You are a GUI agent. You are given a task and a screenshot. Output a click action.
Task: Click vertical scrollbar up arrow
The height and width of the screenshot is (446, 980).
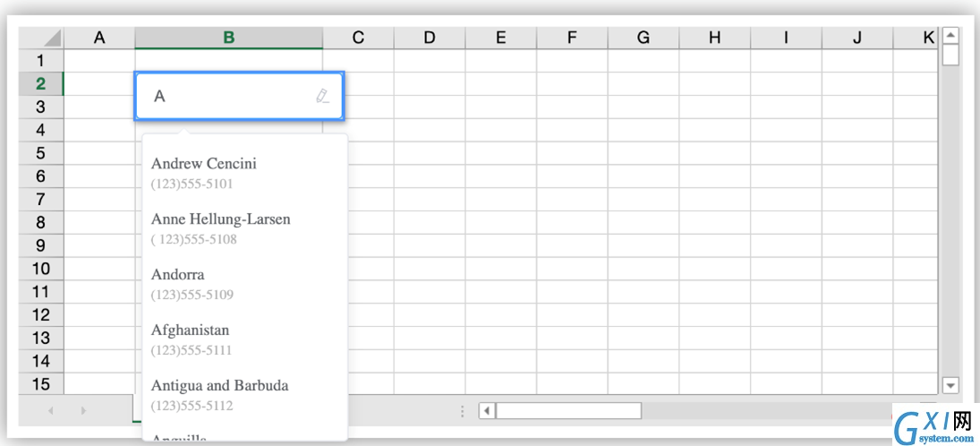click(x=950, y=35)
